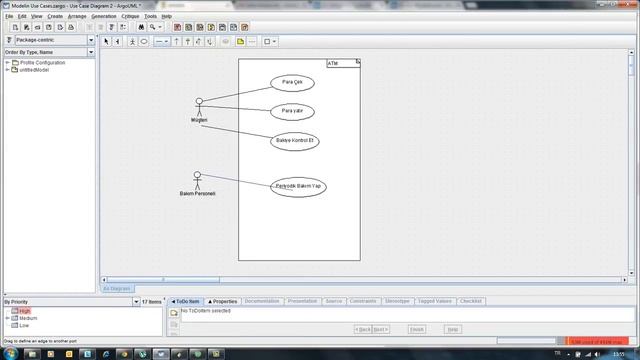Viewport: 640px width, 360px height.
Task: Open the Tools menu
Action: tap(150, 16)
